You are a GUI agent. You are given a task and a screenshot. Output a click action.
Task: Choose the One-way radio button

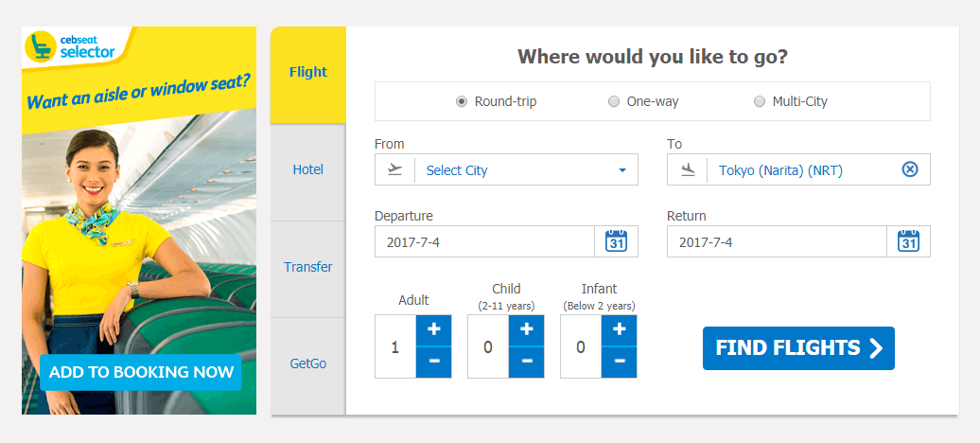pos(614,101)
